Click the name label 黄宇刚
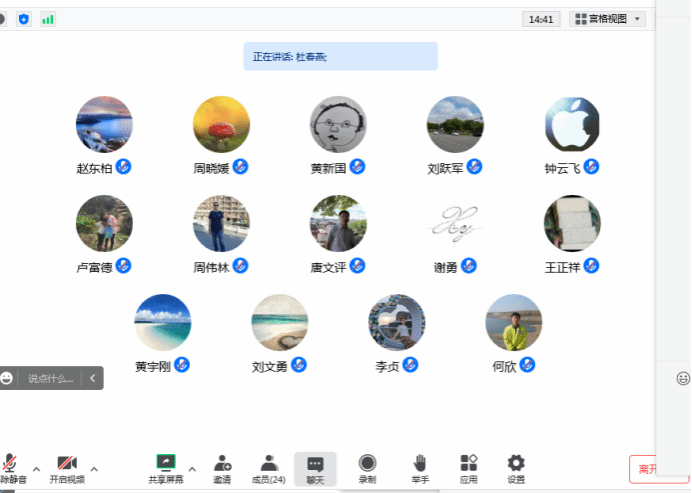Viewport: 692px width, 493px height. pos(153,366)
